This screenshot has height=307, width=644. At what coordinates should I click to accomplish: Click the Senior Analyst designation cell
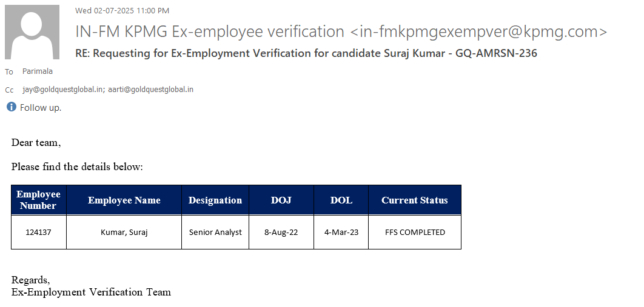(215, 232)
